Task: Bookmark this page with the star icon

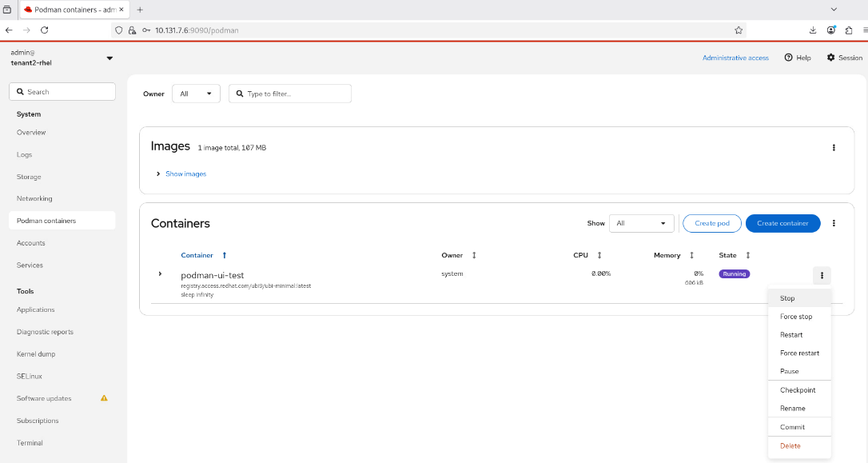Action: (739, 30)
